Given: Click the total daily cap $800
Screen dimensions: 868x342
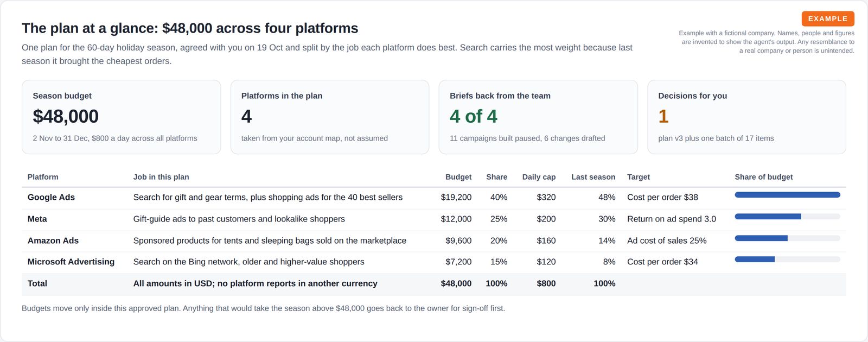Looking at the screenshot, I should click(x=546, y=283).
